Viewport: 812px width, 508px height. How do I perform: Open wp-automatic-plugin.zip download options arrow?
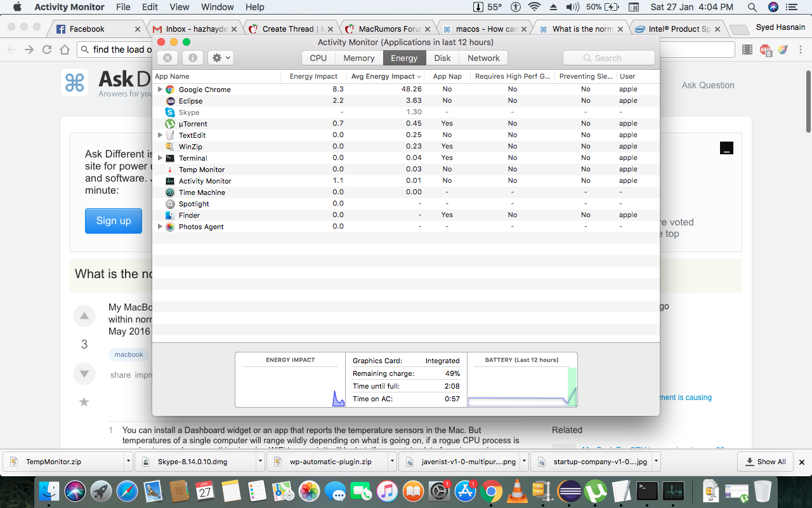(392, 462)
